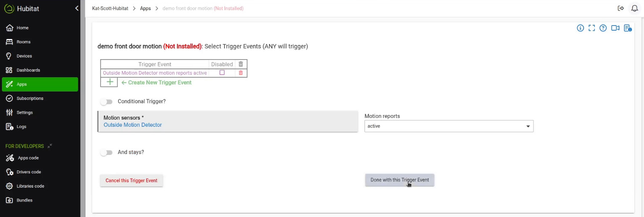
Task: Click Cancel this Trigger Event
Action: (x=131, y=180)
